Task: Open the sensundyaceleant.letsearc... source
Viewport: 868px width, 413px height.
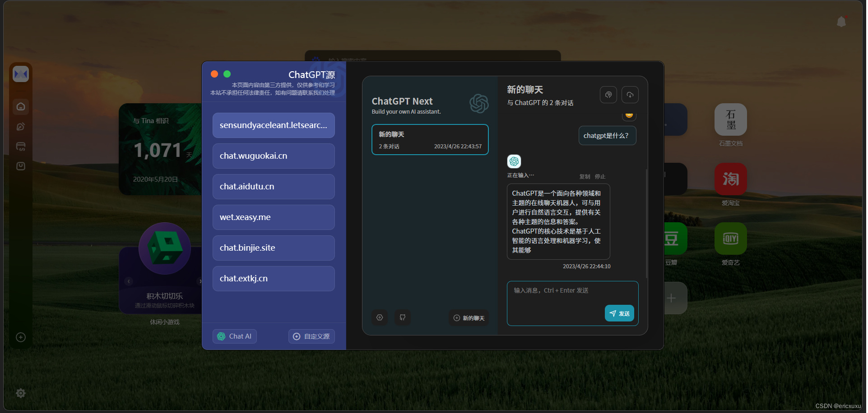Action: [x=274, y=125]
